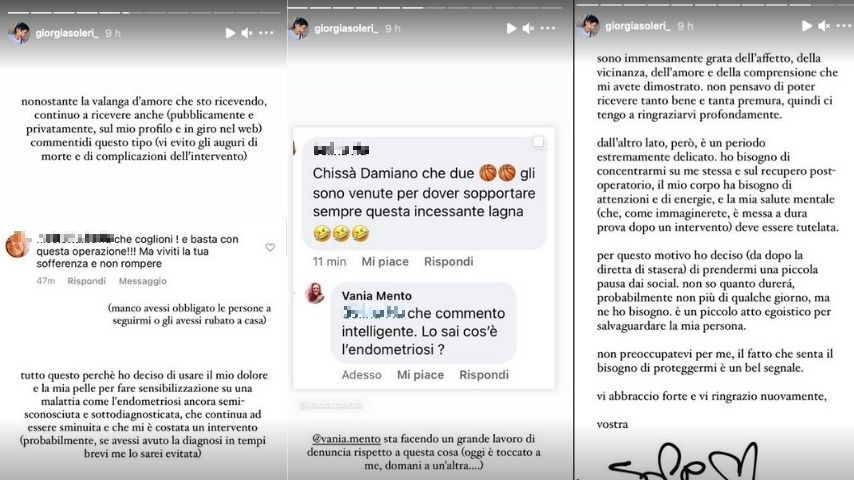Mute the first story's sound
854x480 pixels.
(x=247, y=33)
